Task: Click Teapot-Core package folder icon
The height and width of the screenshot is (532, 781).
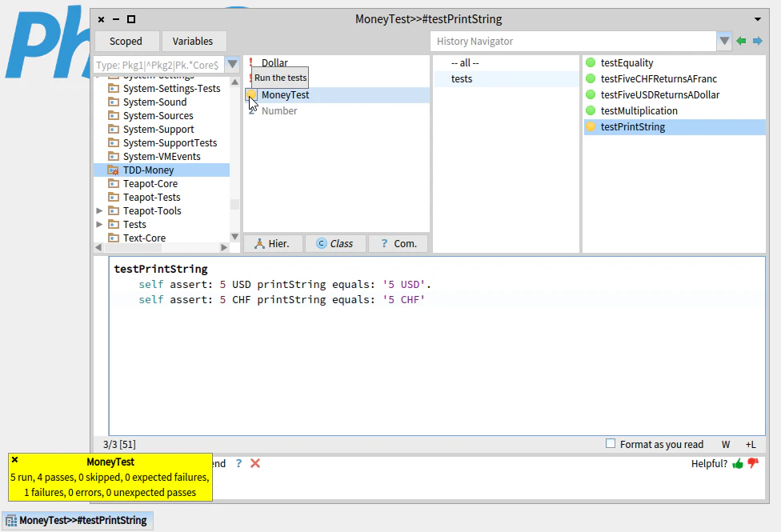Action: click(114, 183)
